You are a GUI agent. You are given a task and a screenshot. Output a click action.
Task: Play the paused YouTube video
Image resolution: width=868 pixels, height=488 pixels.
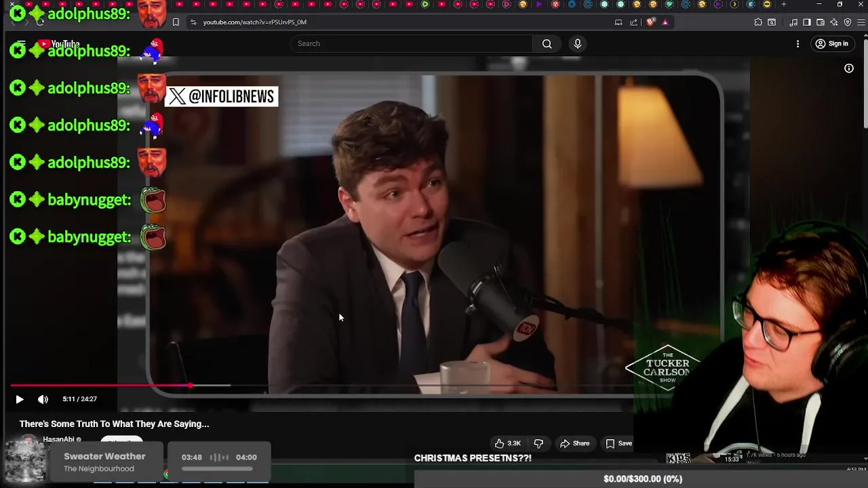coord(19,399)
